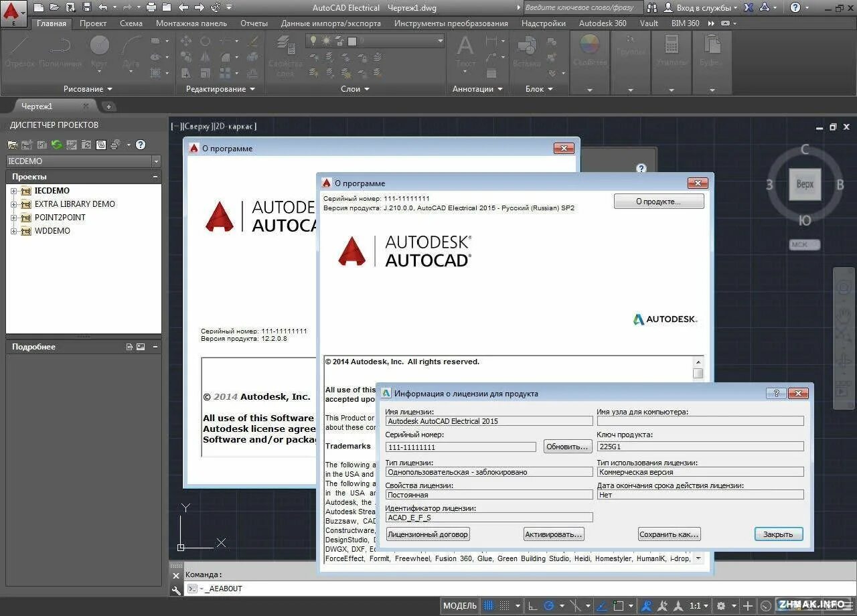Click the Circle (Круг) tool
857x616 pixels.
[99, 51]
